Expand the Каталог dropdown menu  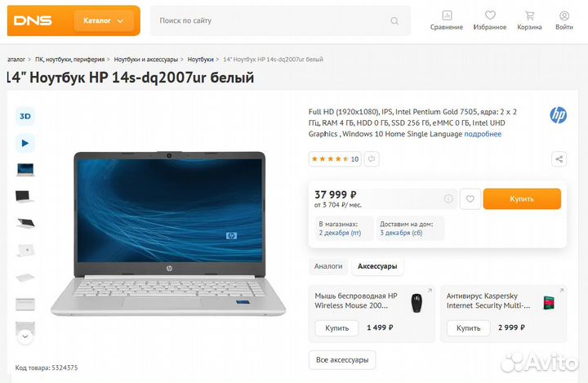point(104,20)
